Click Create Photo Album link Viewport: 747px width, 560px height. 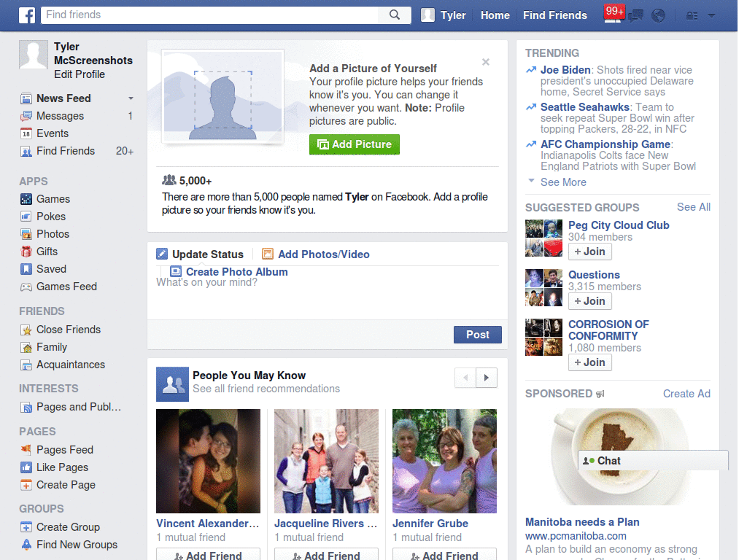click(229, 271)
